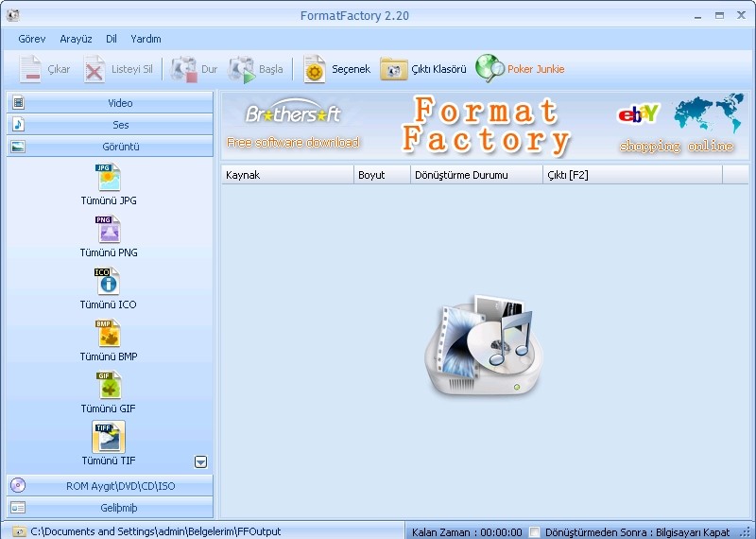
Task: Click the Format Factory logo in task area
Action: point(485,346)
